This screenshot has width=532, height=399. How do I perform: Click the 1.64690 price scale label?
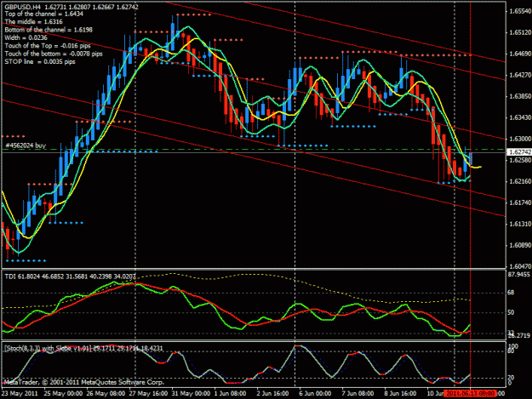point(520,54)
